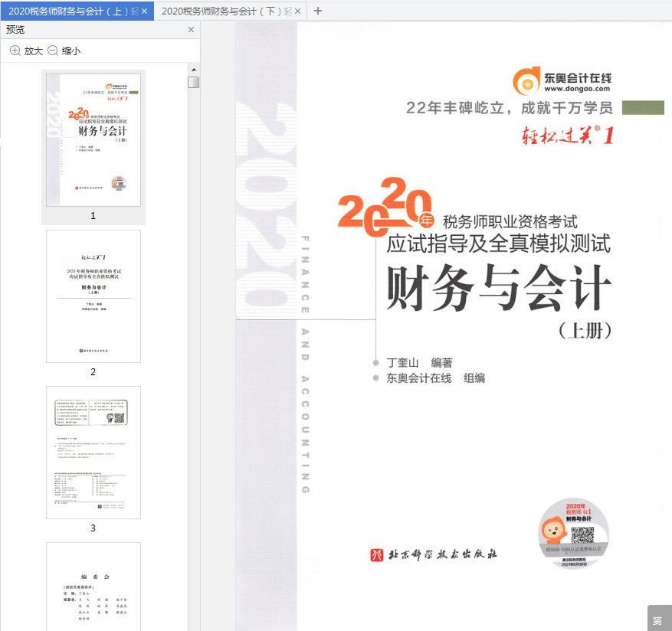Select the 编委会 page thumbnail

click(x=93, y=587)
